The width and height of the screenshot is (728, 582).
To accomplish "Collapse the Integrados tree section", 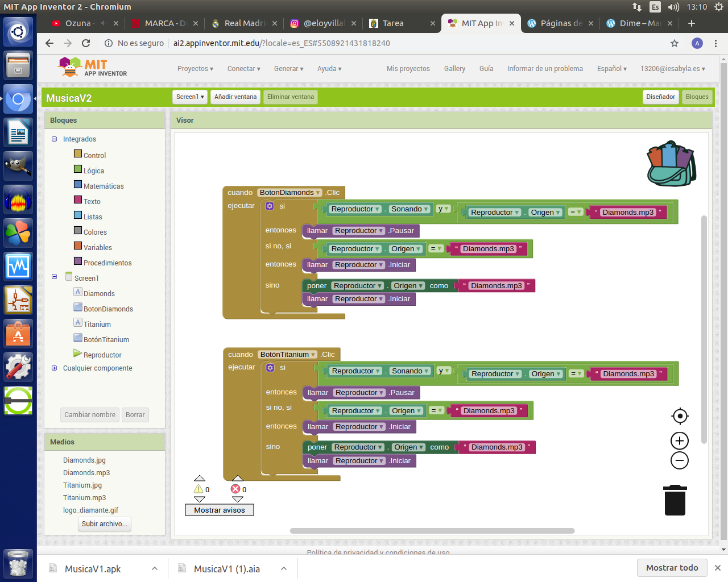I will click(55, 139).
